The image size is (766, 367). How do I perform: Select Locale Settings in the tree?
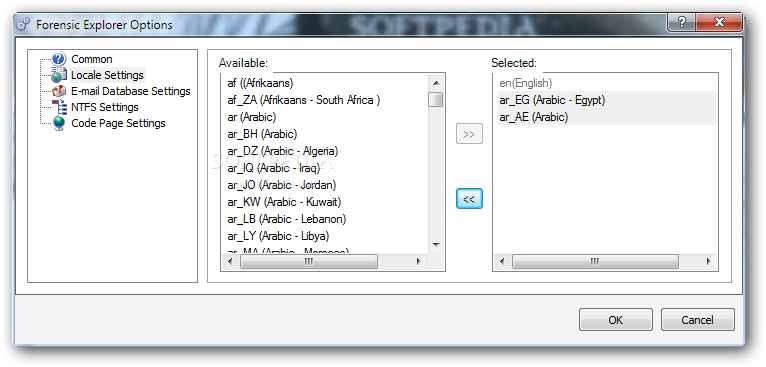tap(107, 75)
